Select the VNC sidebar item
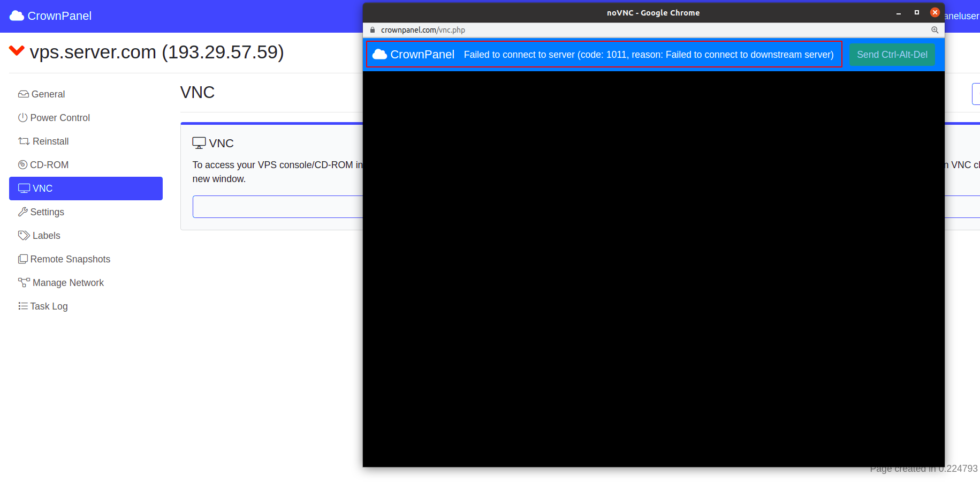980x482 pixels. pyautogui.click(x=86, y=189)
